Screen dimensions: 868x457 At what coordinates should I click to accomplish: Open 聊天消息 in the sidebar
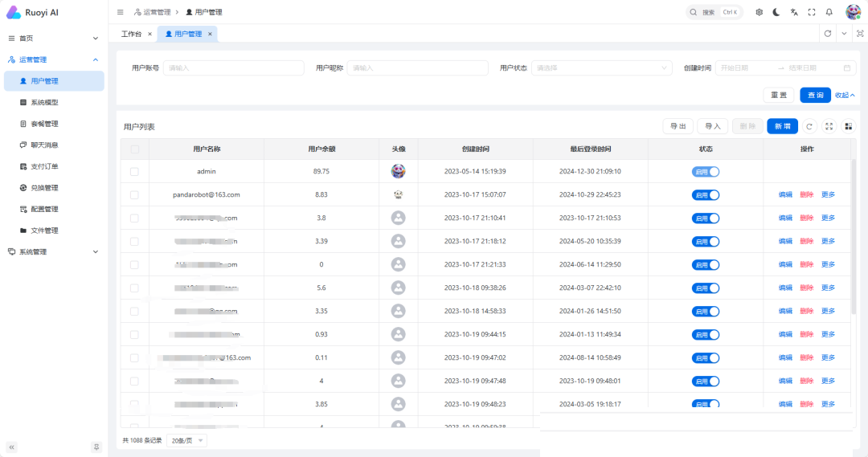[x=44, y=145]
